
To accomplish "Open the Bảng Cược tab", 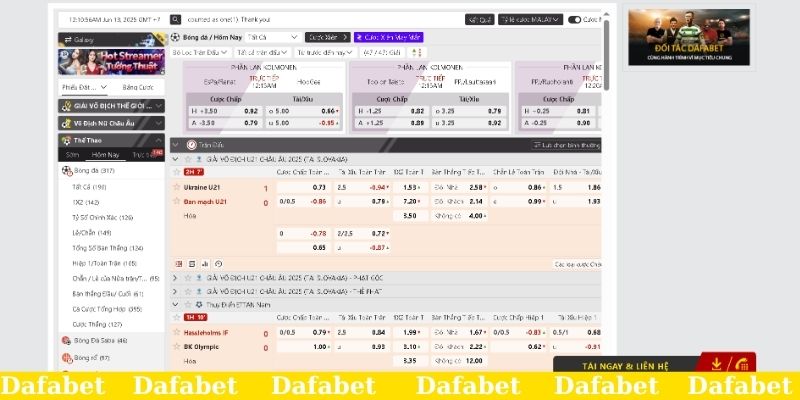I will 138,87.
